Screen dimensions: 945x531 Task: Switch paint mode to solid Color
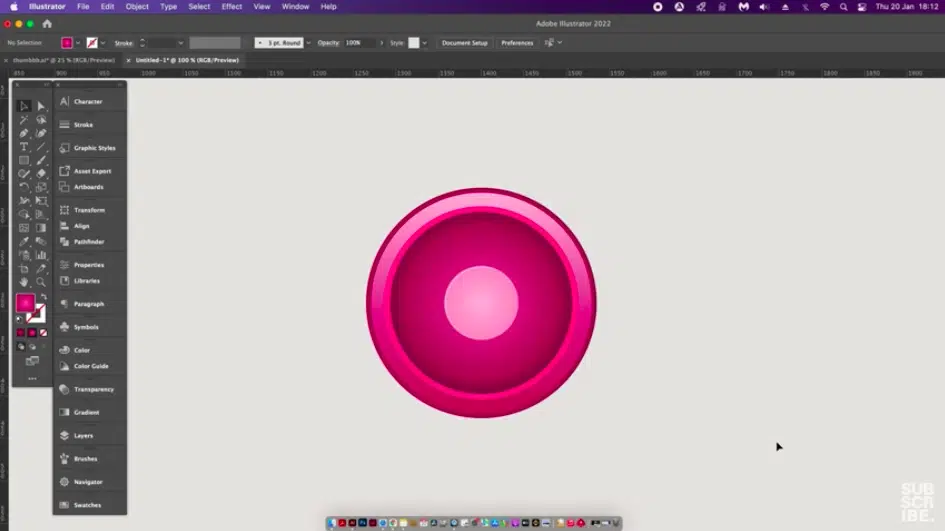pyautogui.click(x=20, y=333)
